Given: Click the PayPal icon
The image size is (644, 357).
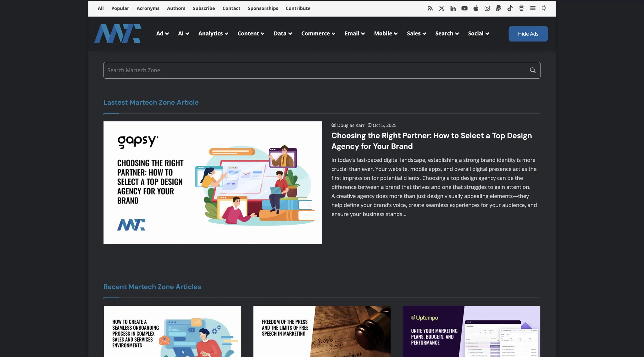Looking at the screenshot, I should click(x=498, y=8).
